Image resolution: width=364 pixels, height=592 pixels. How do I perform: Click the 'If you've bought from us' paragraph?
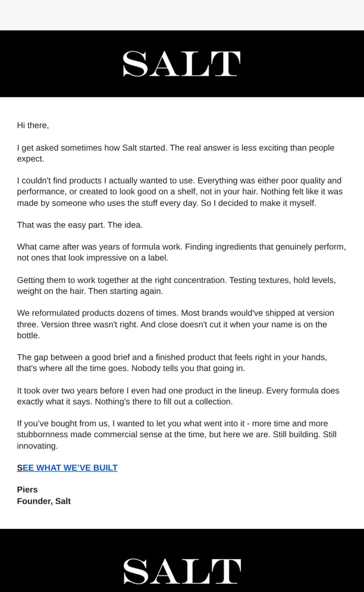click(177, 434)
